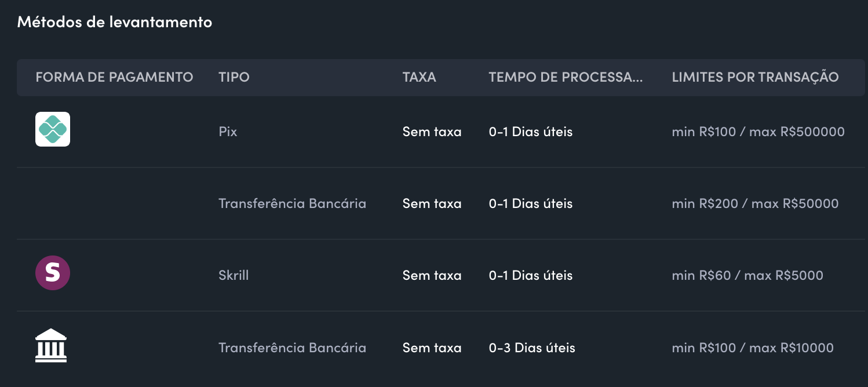The width and height of the screenshot is (868, 387).
Task: Select the Pix limit min R$100 / max R$500000
Action: click(x=758, y=132)
